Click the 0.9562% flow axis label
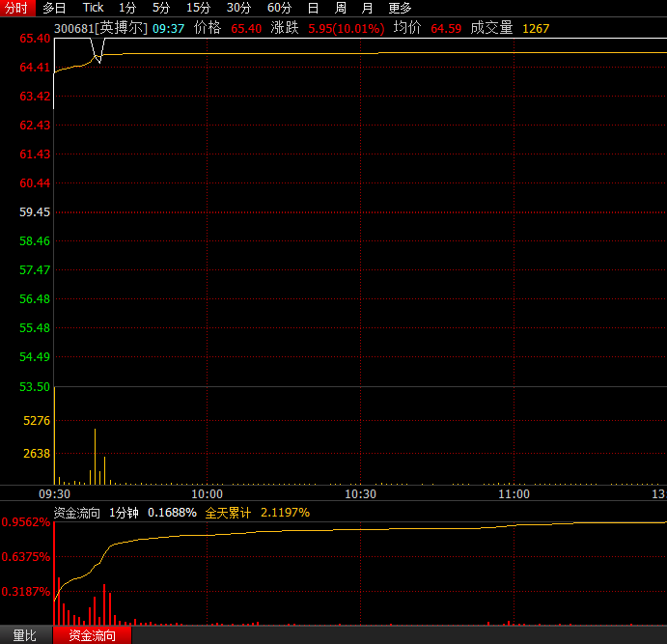 [26, 522]
